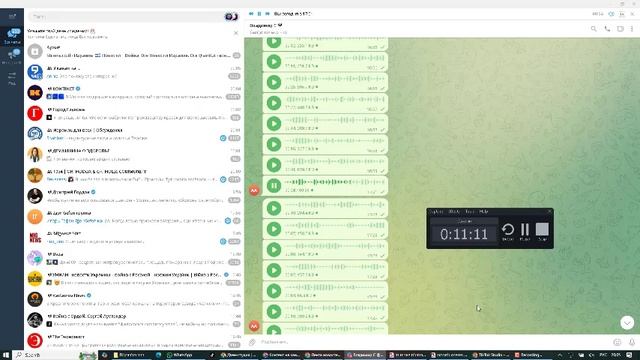This screenshot has height=360, width=640.
Task: Stop the screen recording in recorder widget
Action: coord(542,231)
